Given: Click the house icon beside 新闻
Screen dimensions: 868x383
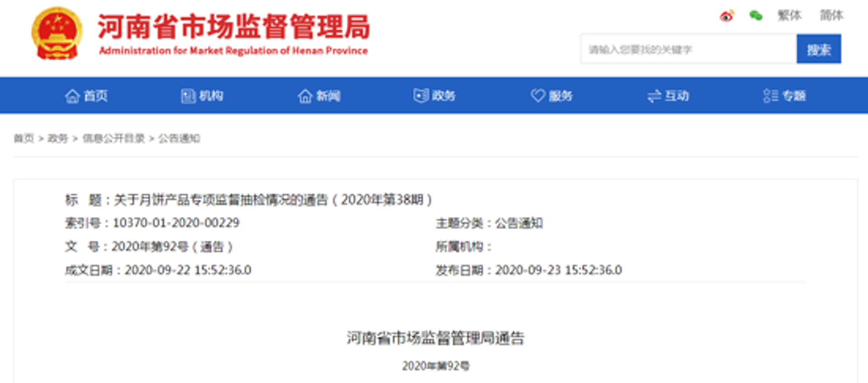Looking at the screenshot, I should pyautogui.click(x=305, y=96).
